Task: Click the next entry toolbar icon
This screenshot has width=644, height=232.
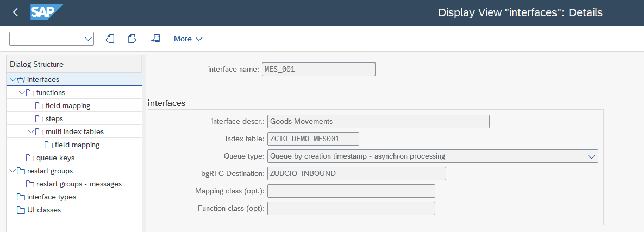Action: 132,39
